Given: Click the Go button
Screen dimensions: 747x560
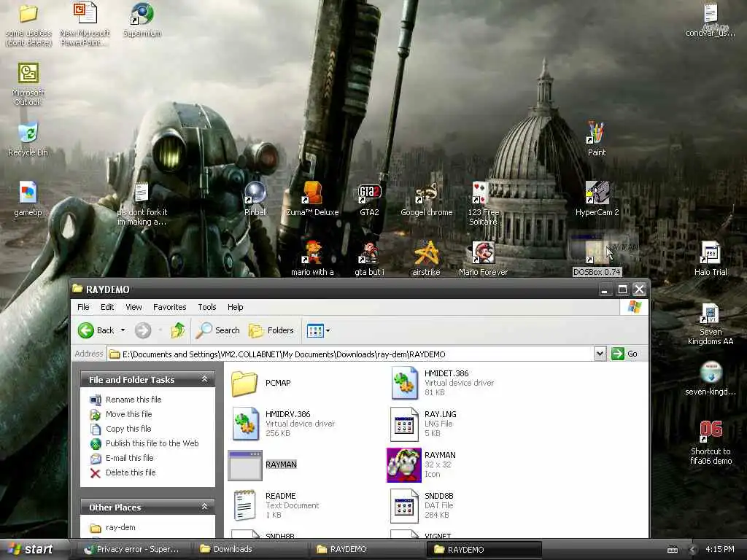Looking at the screenshot, I should pyautogui.click(x=625, y=354).
